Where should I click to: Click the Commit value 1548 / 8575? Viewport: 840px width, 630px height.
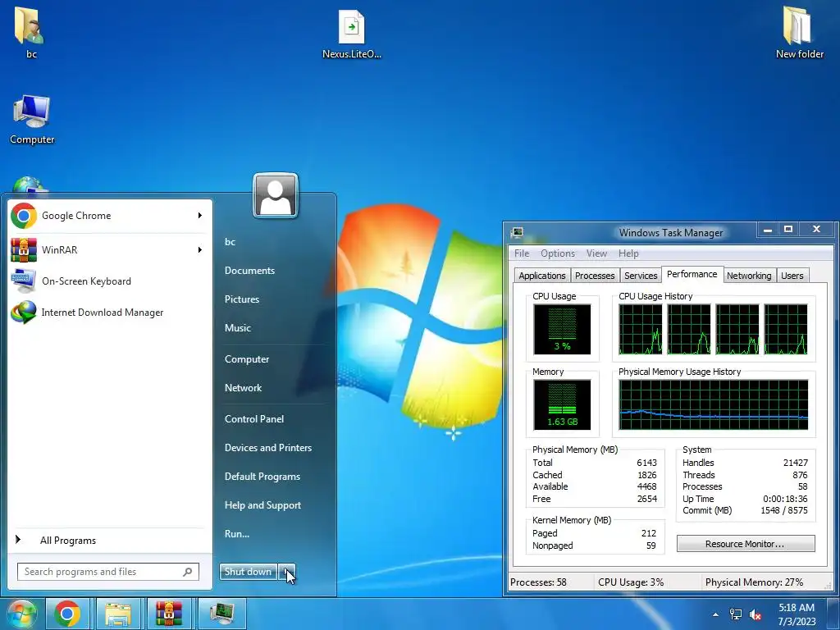[x=783, y=510]
